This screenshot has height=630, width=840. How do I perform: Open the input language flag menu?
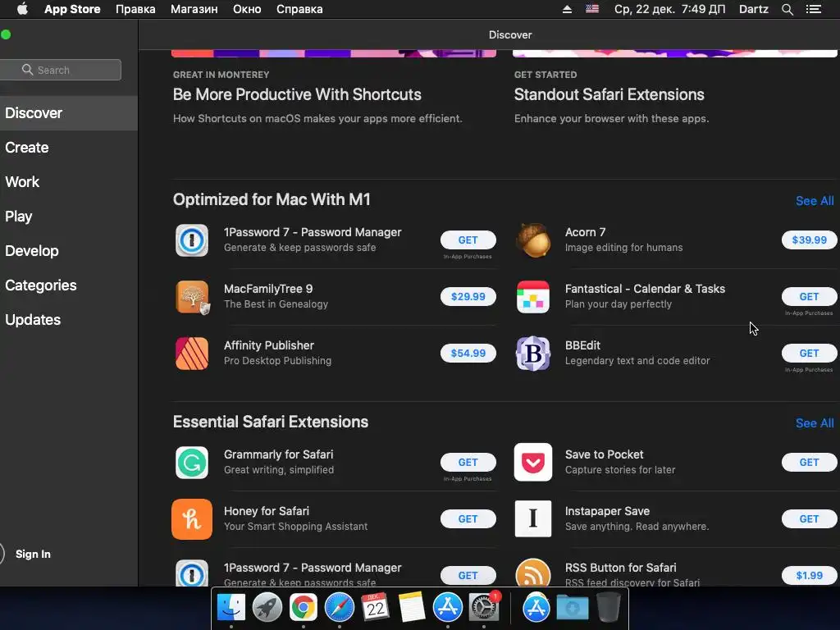tap(592, 9)
